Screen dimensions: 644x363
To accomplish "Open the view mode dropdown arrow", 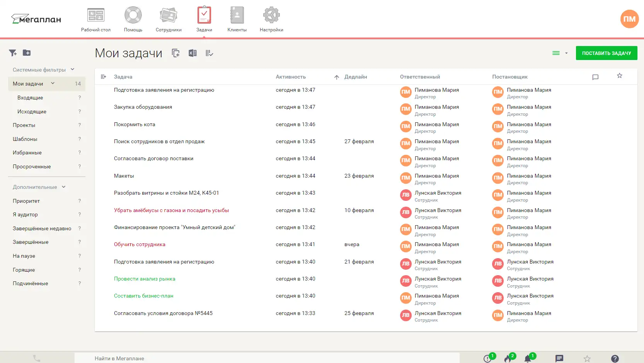I will [x=566, y=53].
